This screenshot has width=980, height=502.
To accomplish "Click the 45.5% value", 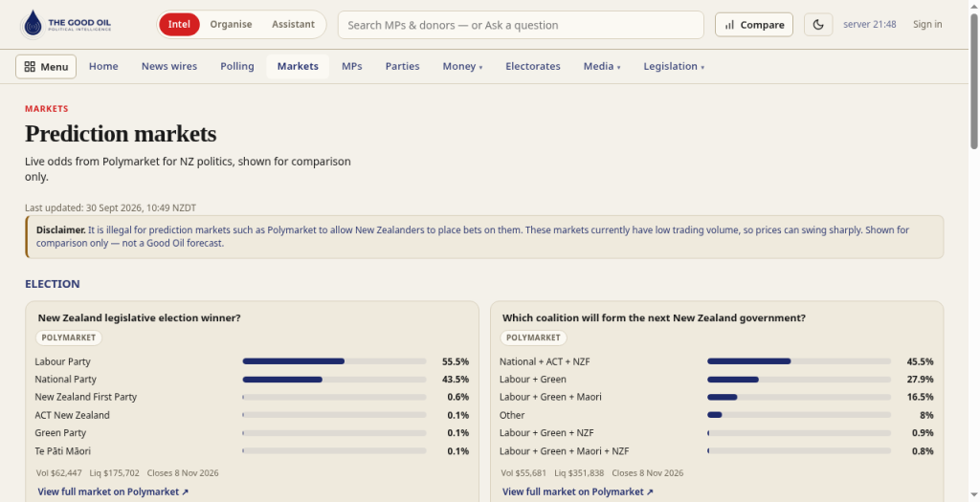I will (x=920, y=361).
